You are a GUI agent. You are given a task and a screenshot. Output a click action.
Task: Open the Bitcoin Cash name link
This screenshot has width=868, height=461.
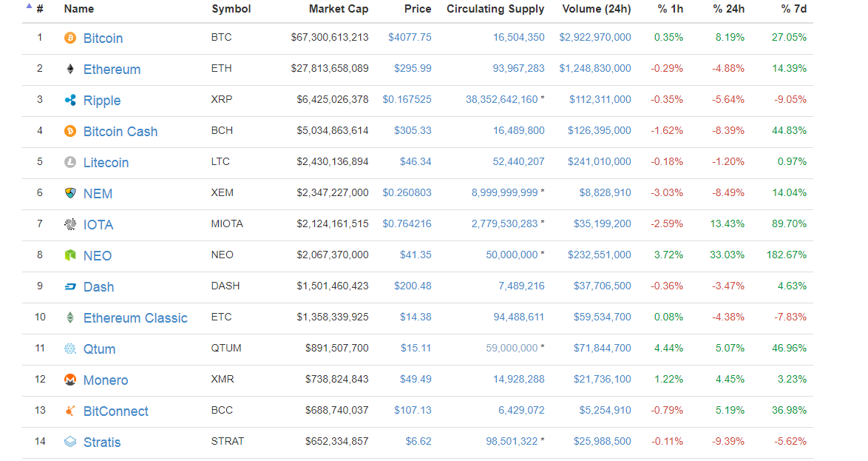click(120, 132)
